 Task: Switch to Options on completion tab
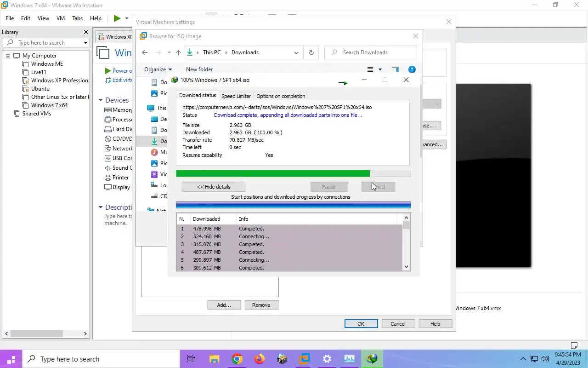[281, 96]
